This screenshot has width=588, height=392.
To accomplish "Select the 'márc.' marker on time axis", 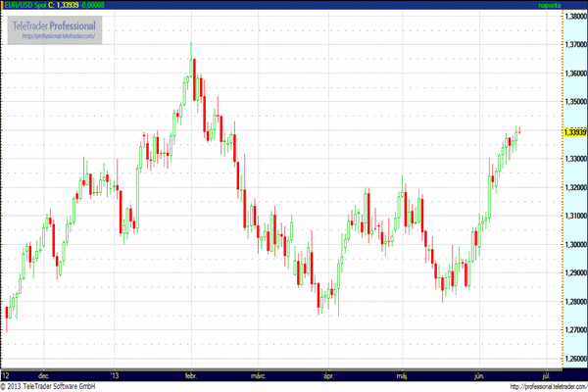I will tap(259, 375).
